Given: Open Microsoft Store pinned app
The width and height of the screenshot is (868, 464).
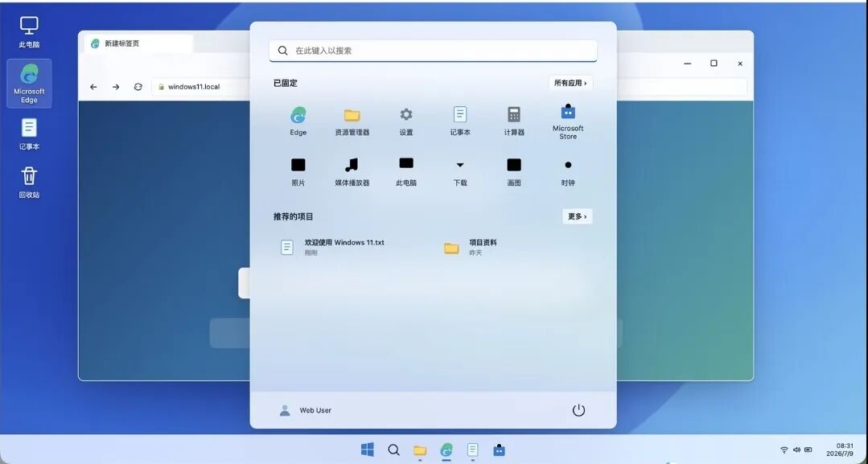Looking at the screenshot, I should click(x=568, y=121).
